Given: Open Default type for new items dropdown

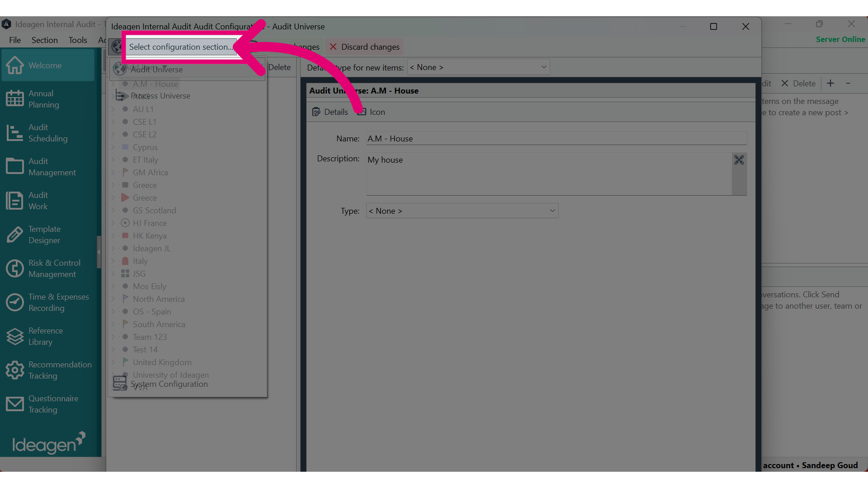Looking at the screenshot, I should 478,67.
